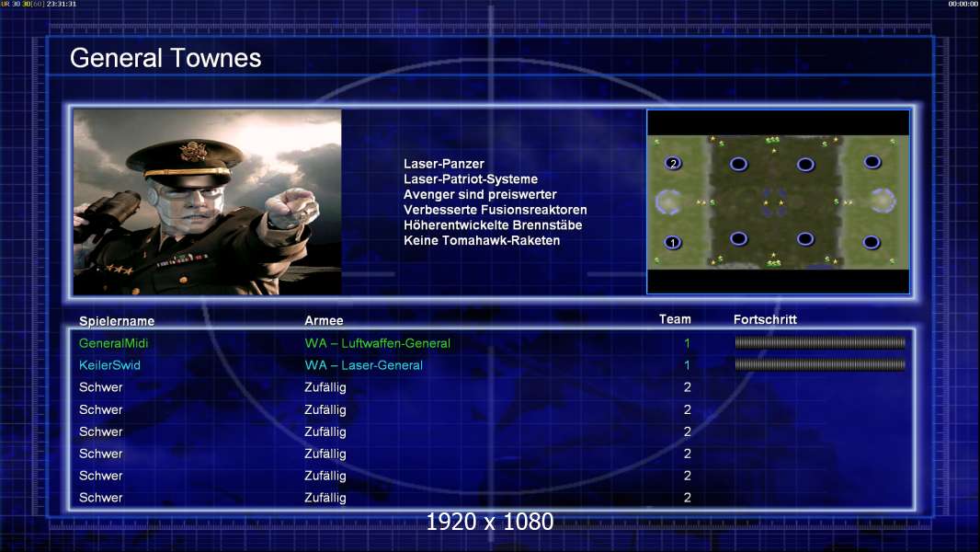Click the Spielername column header
Screen dimensions: 980x552
click(x=117, y=321)
